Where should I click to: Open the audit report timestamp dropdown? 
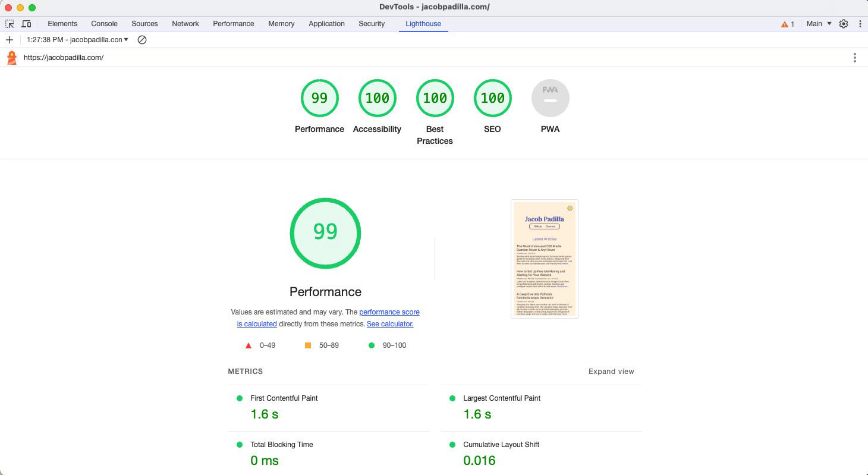coord(76,40)
